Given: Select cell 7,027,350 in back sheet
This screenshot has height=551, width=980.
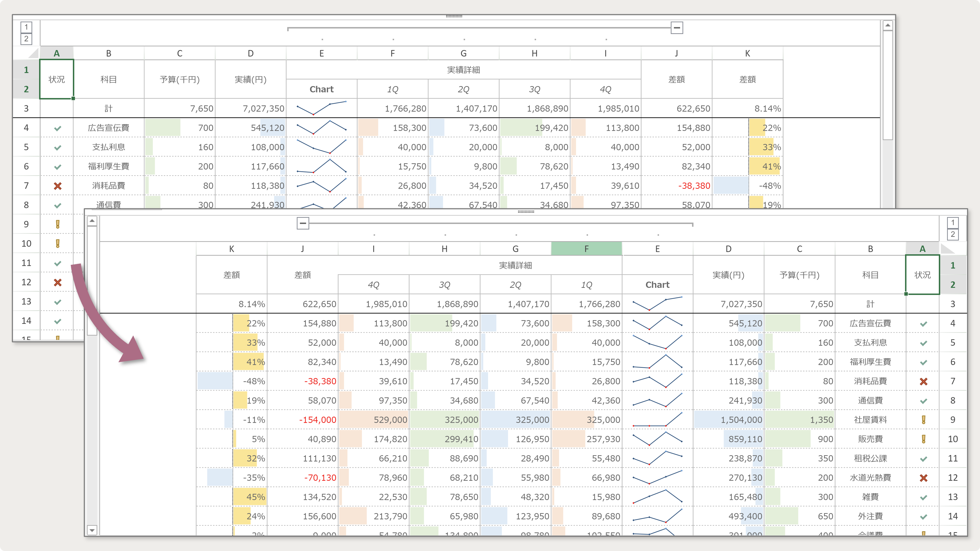Looking at the screenshot, I should click(x=251, y=108).
